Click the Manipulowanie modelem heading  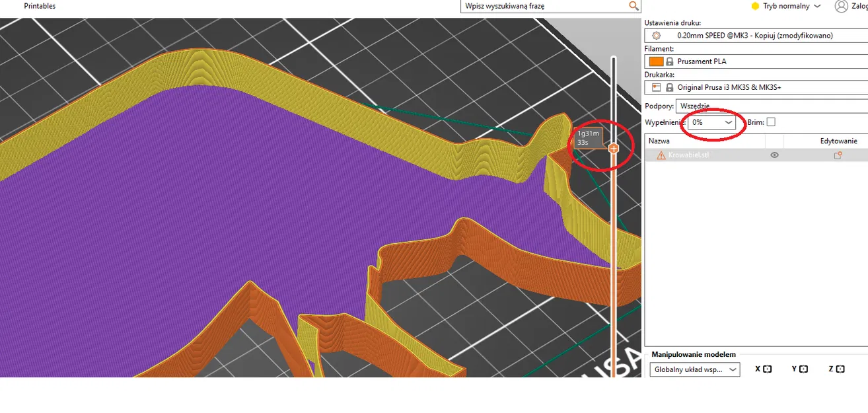pos(693,355)
